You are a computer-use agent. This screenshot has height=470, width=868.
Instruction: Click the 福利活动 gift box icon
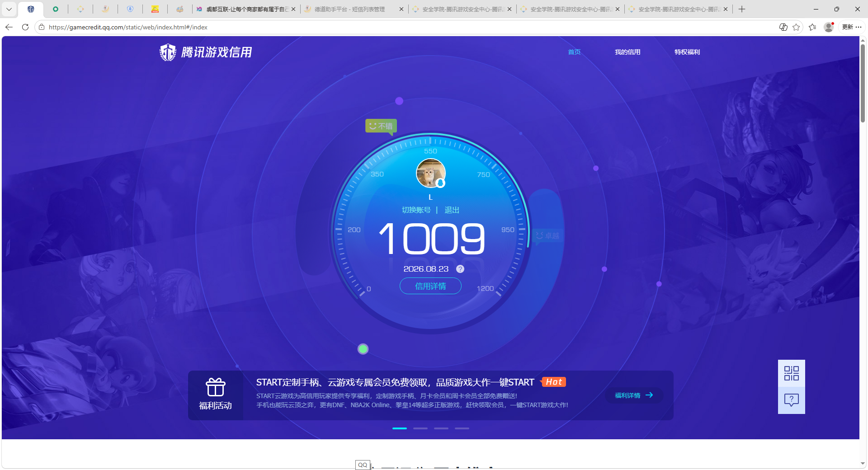point(216,387)
